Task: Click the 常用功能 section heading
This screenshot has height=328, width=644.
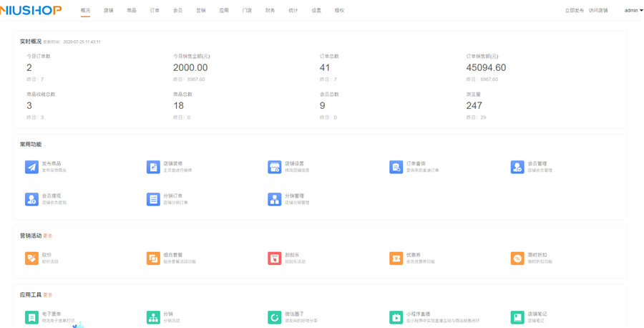Action: 30,144
